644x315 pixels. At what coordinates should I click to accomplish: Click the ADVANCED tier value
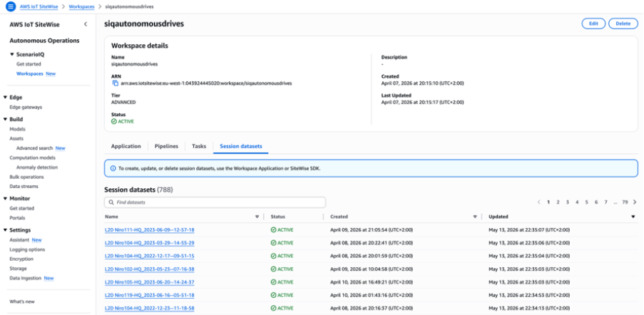[x=123, y=102]
